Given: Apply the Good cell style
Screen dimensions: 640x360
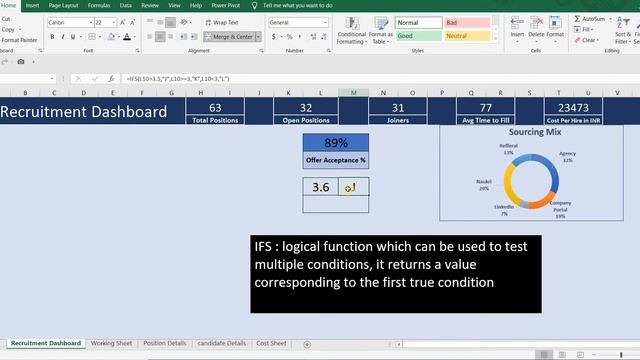Looking at the screenshot, I should (x=418, y=36).
